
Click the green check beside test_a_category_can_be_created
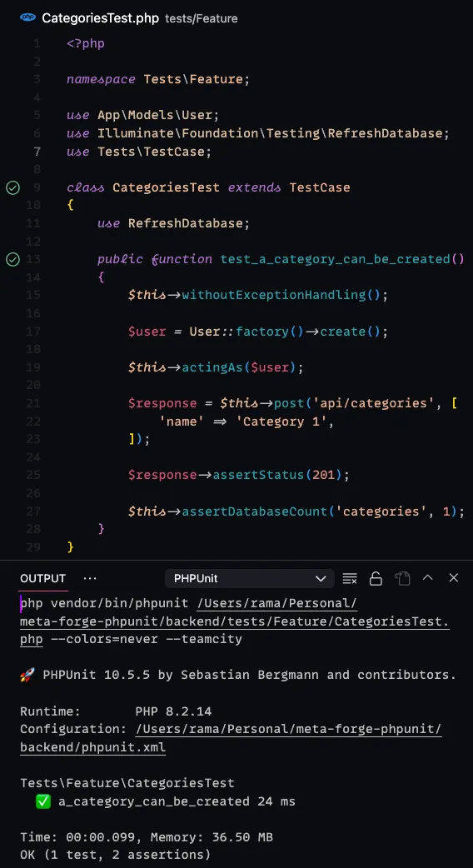click(x=12, y=259)
